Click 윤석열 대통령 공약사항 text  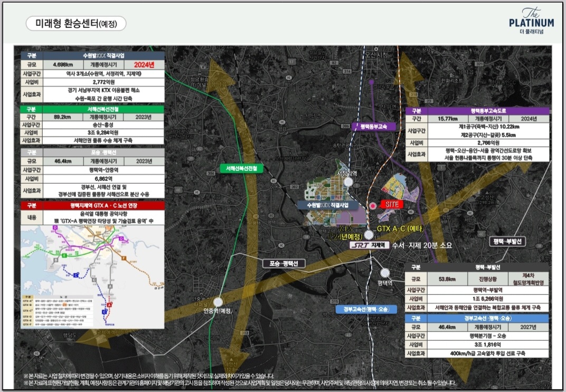(103, 214)
